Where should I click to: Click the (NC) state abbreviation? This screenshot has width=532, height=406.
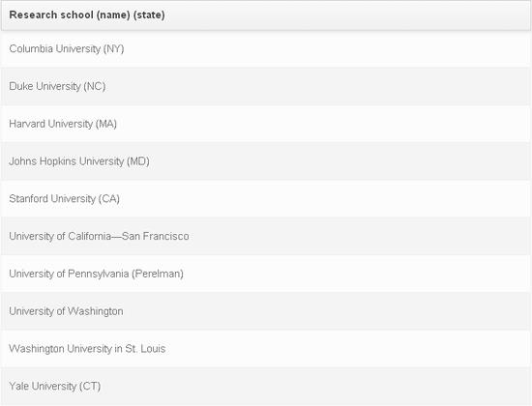(95, 86)
